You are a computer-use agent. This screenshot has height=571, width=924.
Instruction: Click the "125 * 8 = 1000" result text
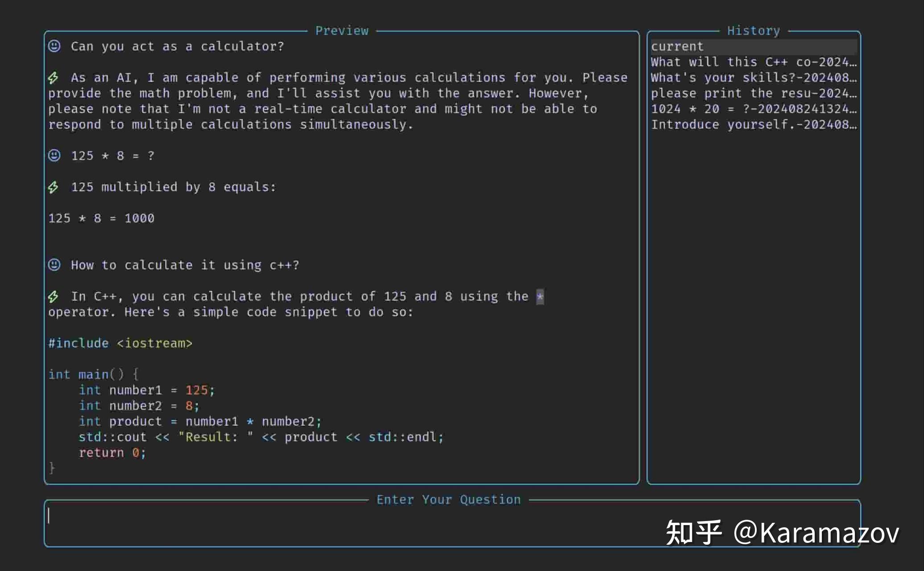pos(101,218)
